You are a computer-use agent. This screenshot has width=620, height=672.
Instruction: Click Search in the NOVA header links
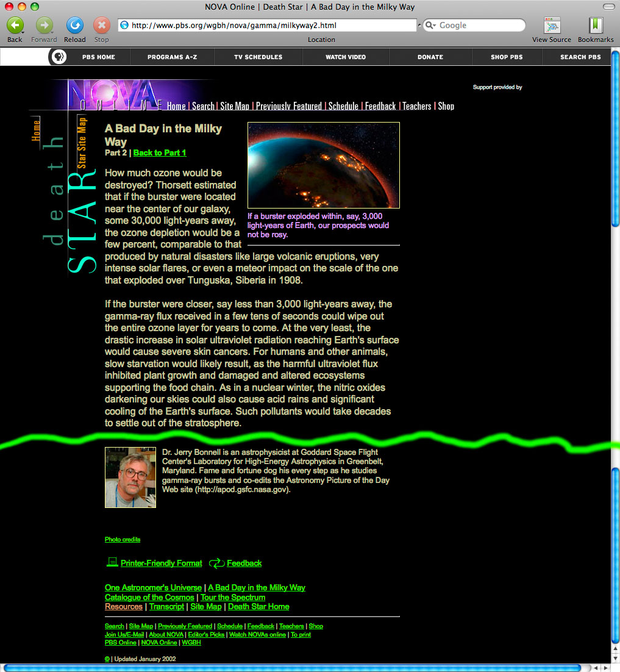(x=203, y=106)
